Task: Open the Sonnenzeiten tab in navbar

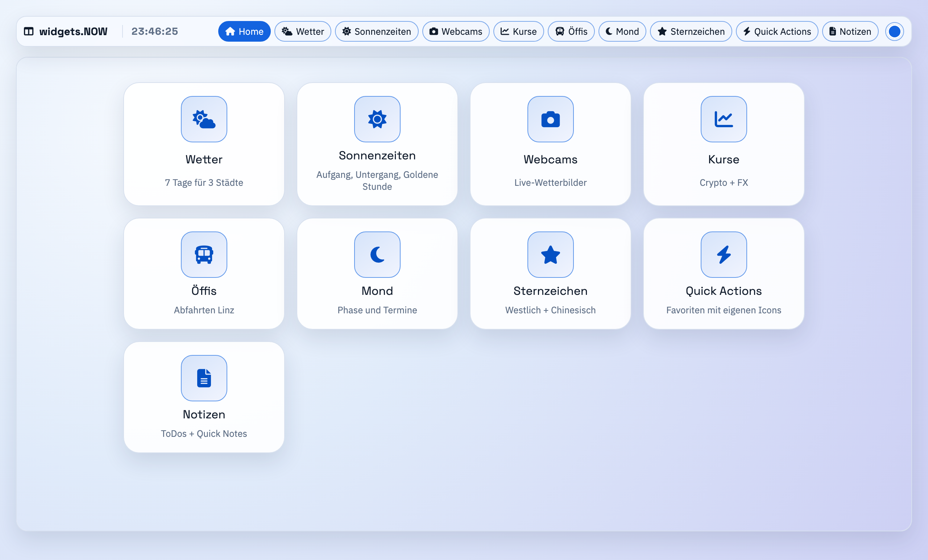Action: coord(376,31)
